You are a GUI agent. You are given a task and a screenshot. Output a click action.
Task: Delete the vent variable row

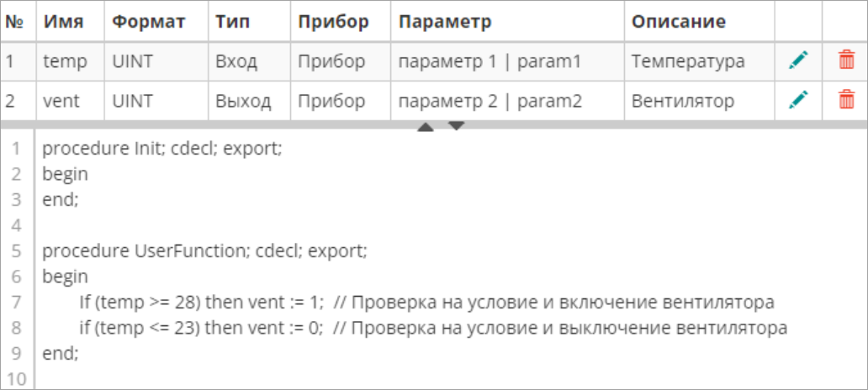pyautogui.click(x=846, y=101)
